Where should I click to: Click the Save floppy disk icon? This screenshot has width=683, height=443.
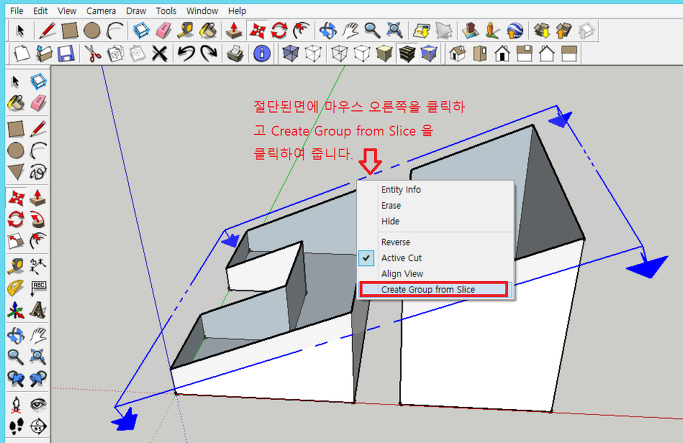click(x=66, y=54)
